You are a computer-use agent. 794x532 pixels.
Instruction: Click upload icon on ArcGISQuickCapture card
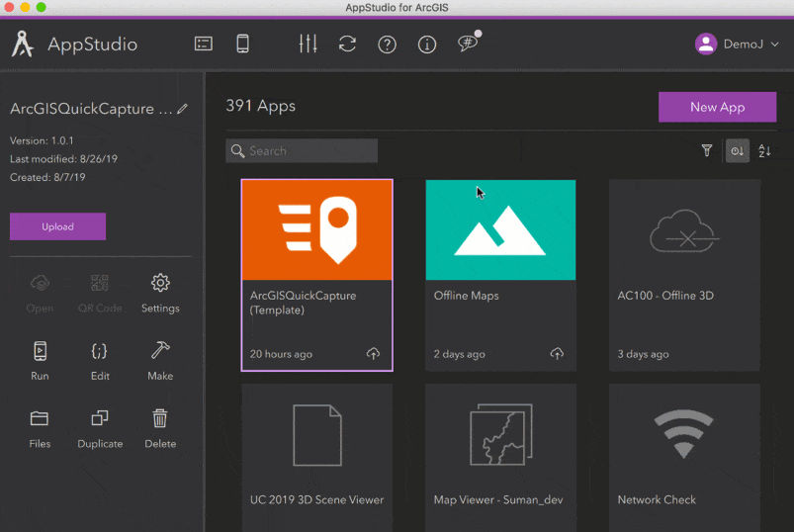(373, 353)
